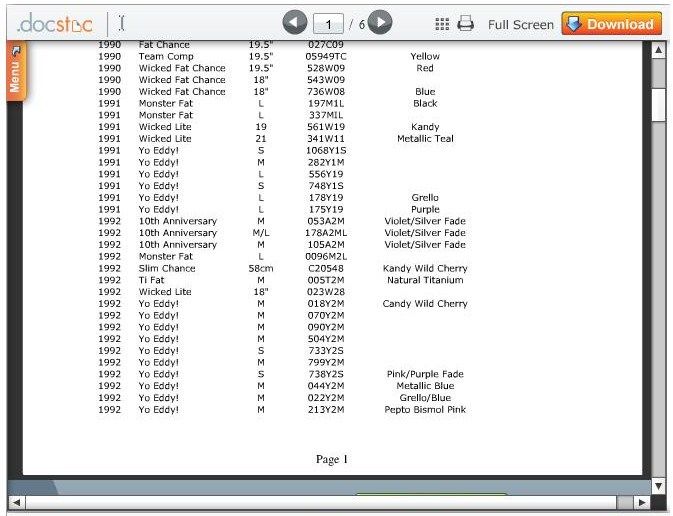
Task: Click serial number '504Y2M'
Action: tap(326, 339)
